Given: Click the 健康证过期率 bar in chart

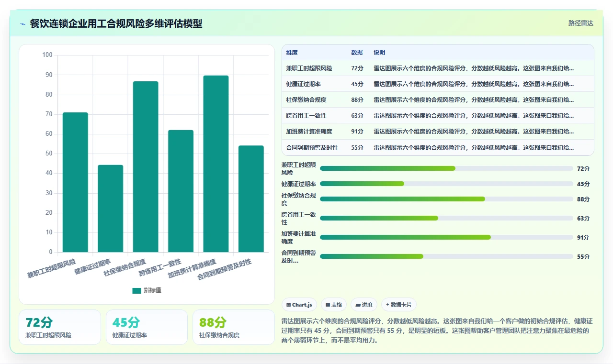Looking at the screenshot, I should (111, 209).
